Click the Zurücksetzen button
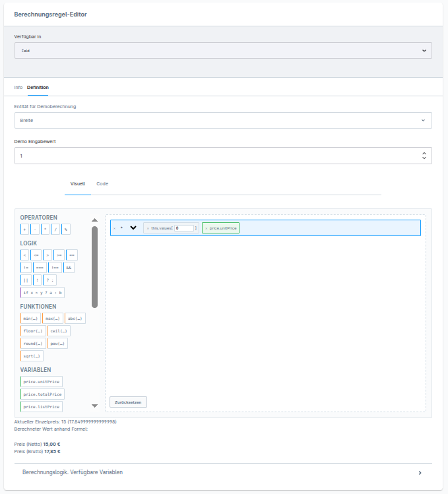The height and width of the screenshot is (494, 448). (128, 402)
